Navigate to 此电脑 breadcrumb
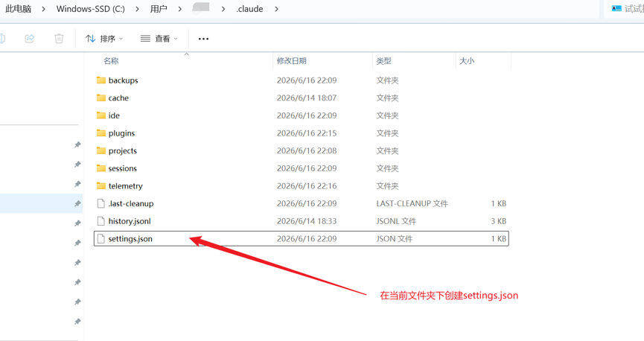644x341 pixels. click(x=18, y=9)
